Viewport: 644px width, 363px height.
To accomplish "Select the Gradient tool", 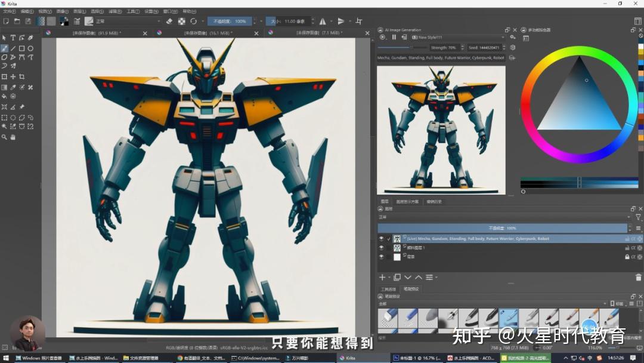I will point(5,87).
